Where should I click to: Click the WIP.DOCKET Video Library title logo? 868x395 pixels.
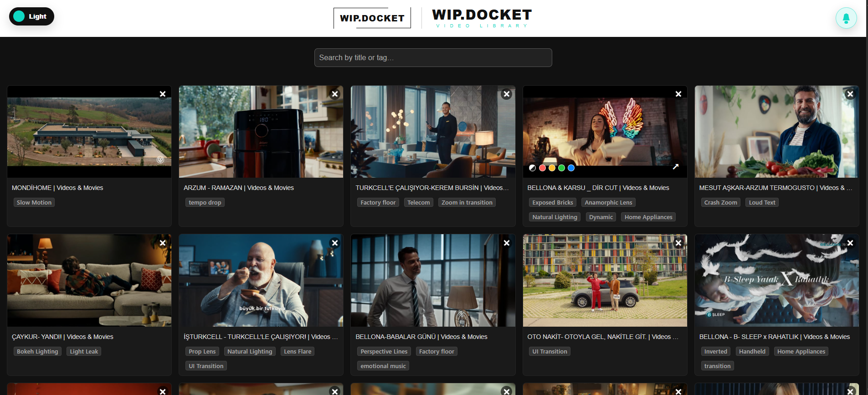(482, 18)
